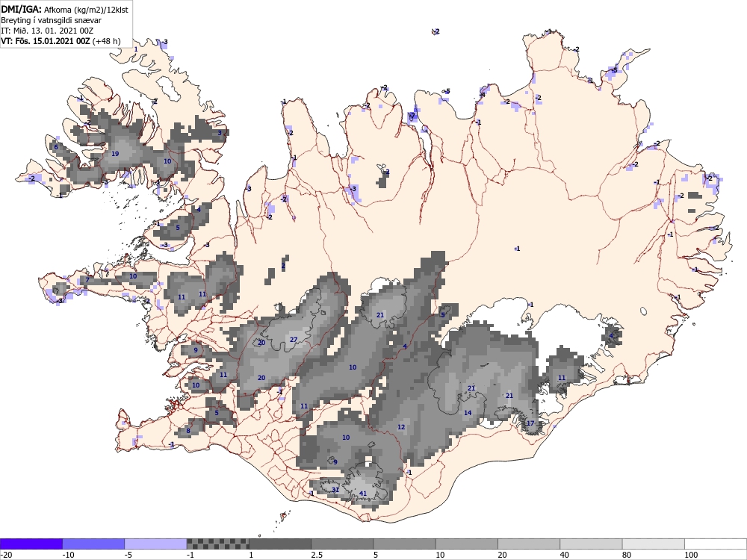Click the pale gray legend swatch starting at 80
This screenshot has width=747, height=560.
pyautogui.click(x=653, y=544)
